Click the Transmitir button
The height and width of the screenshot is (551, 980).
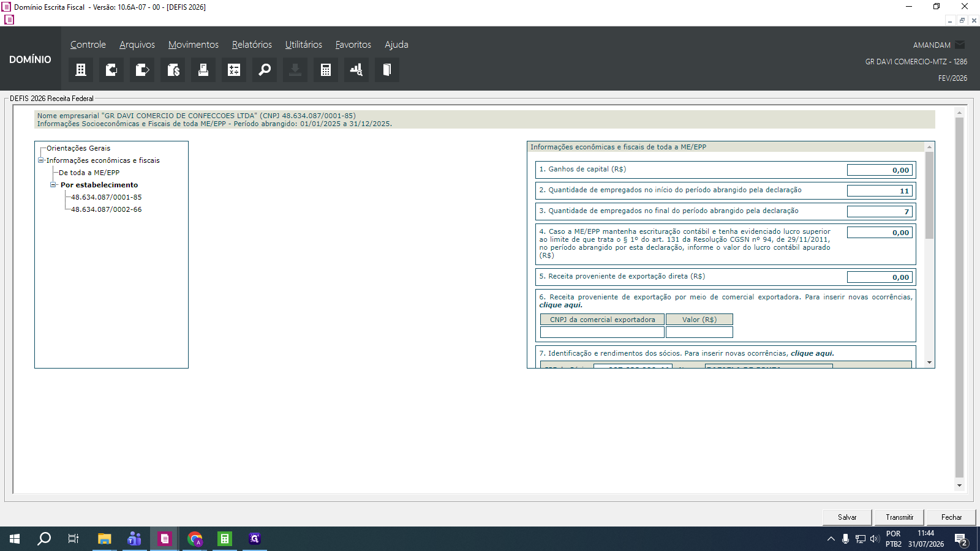click(x=899, y=517)
